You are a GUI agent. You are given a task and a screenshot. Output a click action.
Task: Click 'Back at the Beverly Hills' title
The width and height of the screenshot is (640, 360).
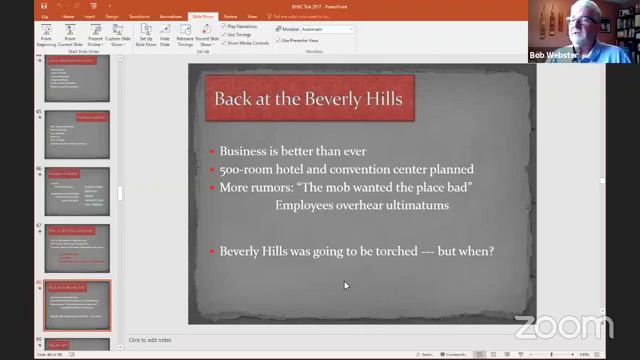click(309, 99)
